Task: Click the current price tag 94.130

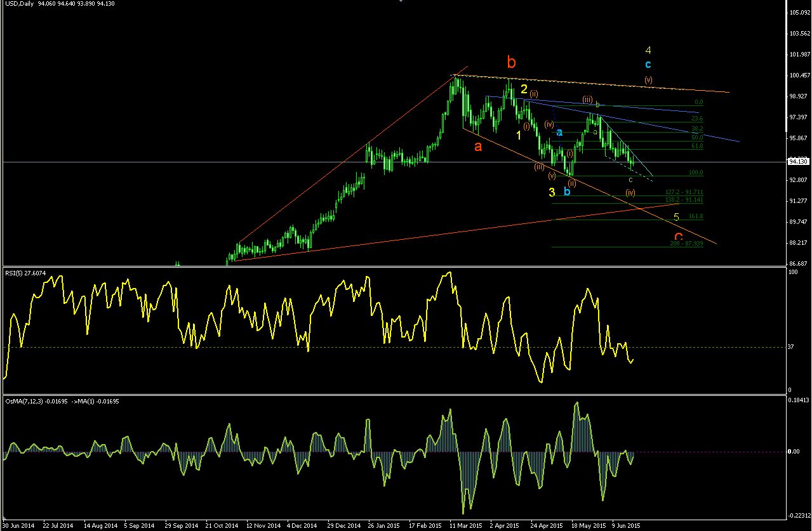Action: [797, 162]
